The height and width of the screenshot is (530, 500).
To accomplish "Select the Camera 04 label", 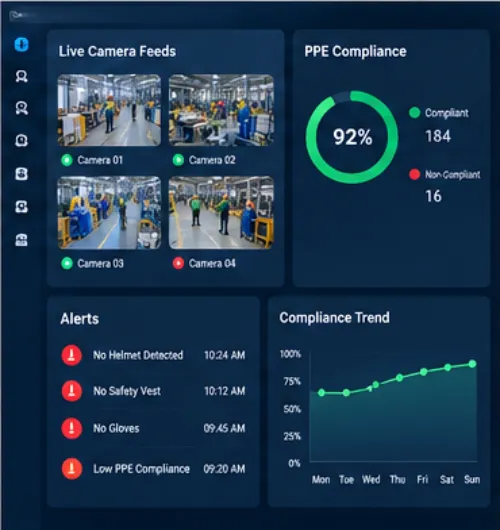I will pyautogui.click(x=212, y=263).
